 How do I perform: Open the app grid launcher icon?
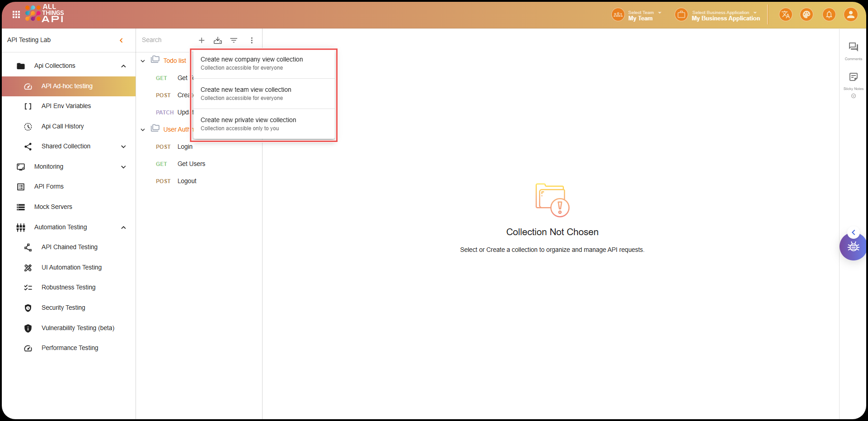click(16, 14)
